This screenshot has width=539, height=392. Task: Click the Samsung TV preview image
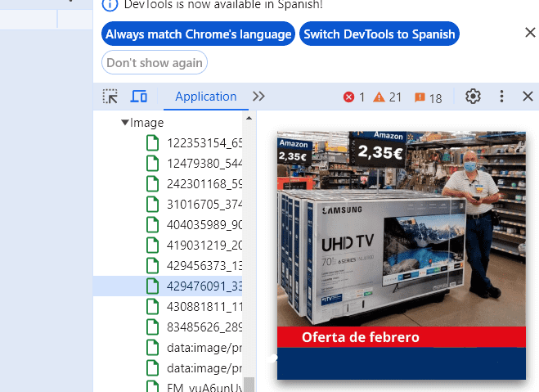coord(402,255)
